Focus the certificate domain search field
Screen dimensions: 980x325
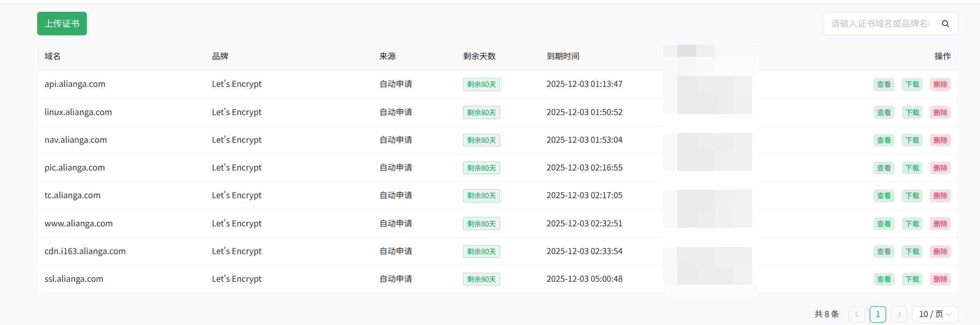tap(880, 23)
